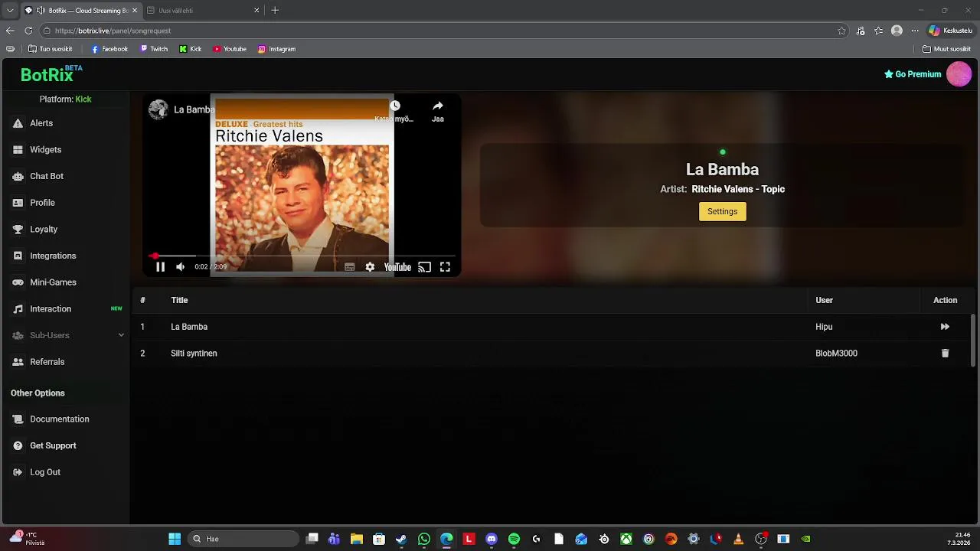Click the video channel avatar

(158, 109)
